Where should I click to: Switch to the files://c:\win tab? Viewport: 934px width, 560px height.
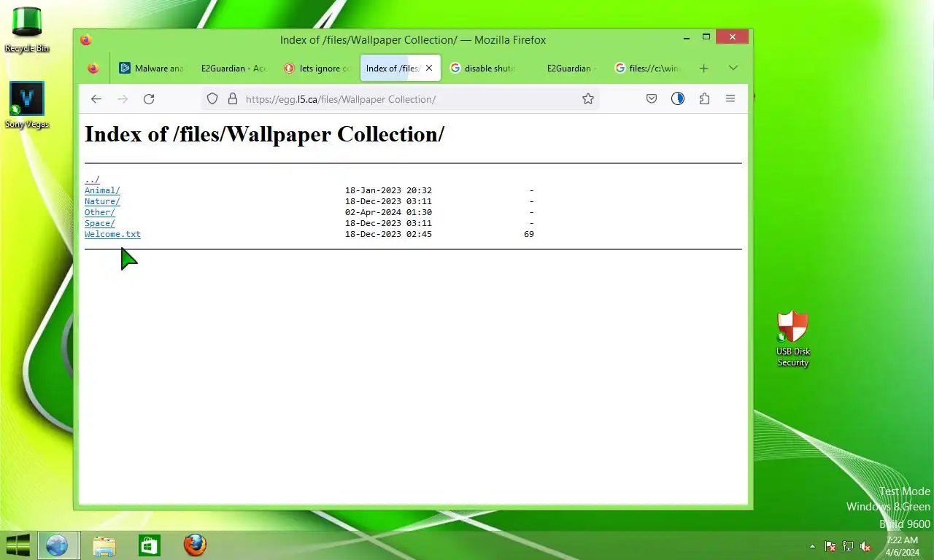coord(649,69)
